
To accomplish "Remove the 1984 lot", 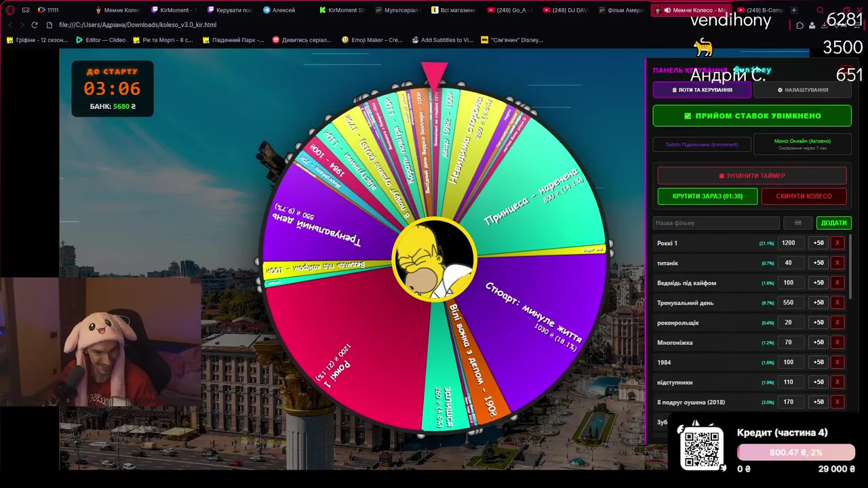I will pos(837,362).
